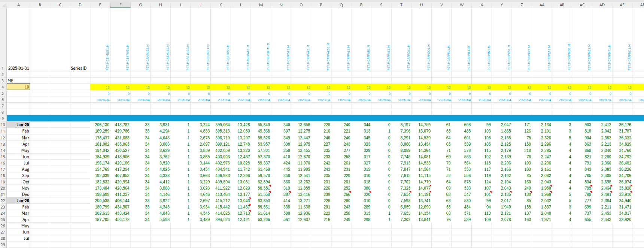644x248 pixels.
Task: Select column AA header
Action: pyautogui.click(x=542, y=5)
